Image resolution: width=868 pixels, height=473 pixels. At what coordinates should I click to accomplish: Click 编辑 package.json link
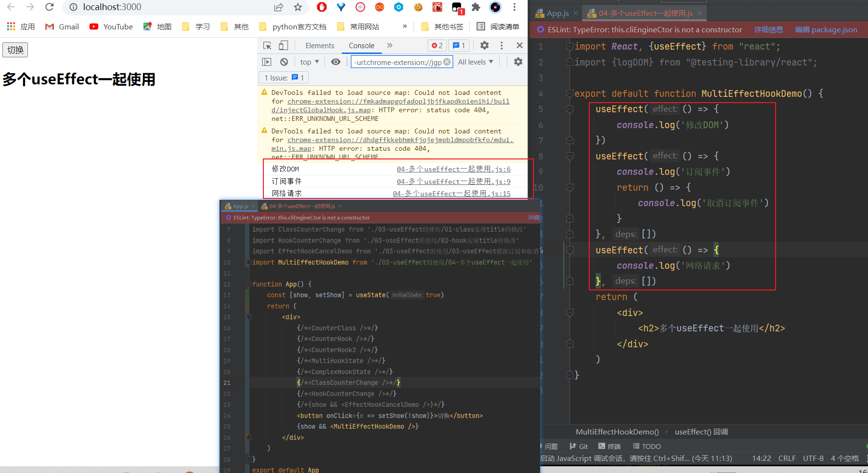pyautogui.click(x=826, y=29)
